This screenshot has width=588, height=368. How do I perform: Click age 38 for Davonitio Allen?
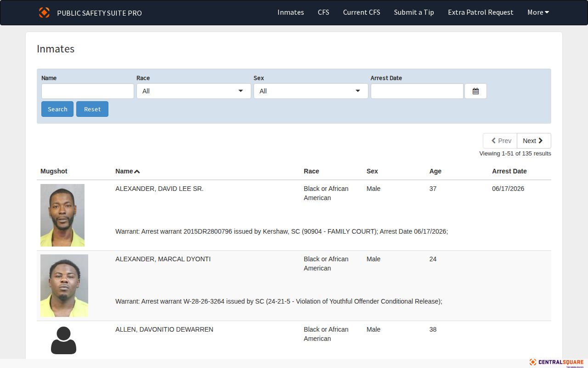tap(433, 329)
